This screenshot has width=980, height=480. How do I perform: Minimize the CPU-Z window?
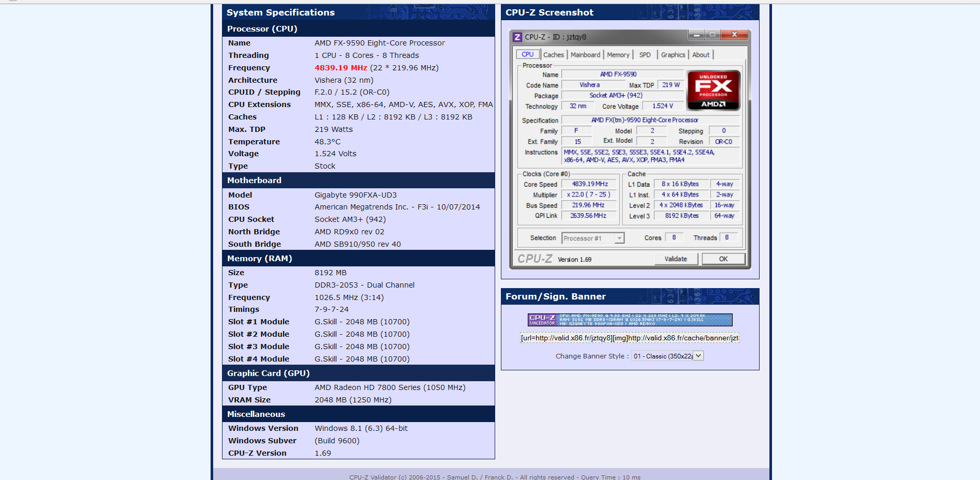[x=696, y=35]
